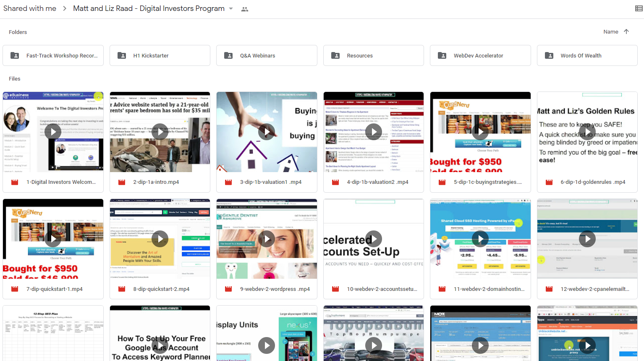
Task: Click video file icon of 9-webdev-2-wordpress
Action: [x=228, y=289]
